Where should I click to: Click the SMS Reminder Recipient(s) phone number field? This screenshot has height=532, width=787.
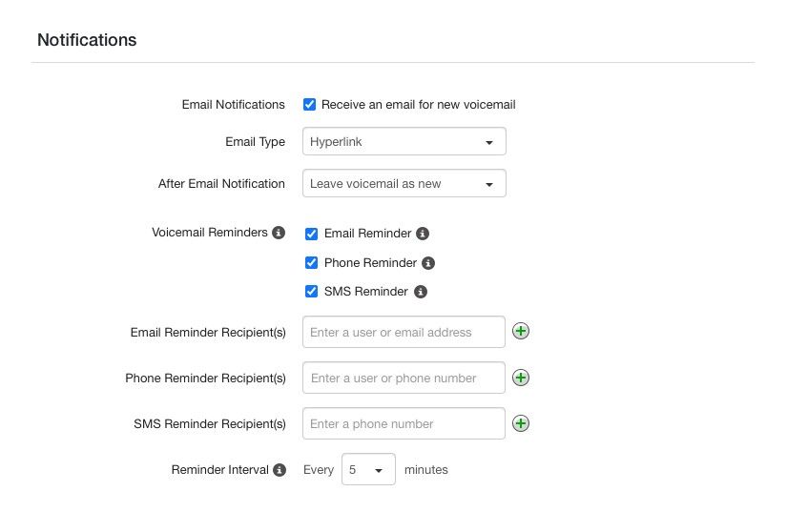[x=404, y=423]
